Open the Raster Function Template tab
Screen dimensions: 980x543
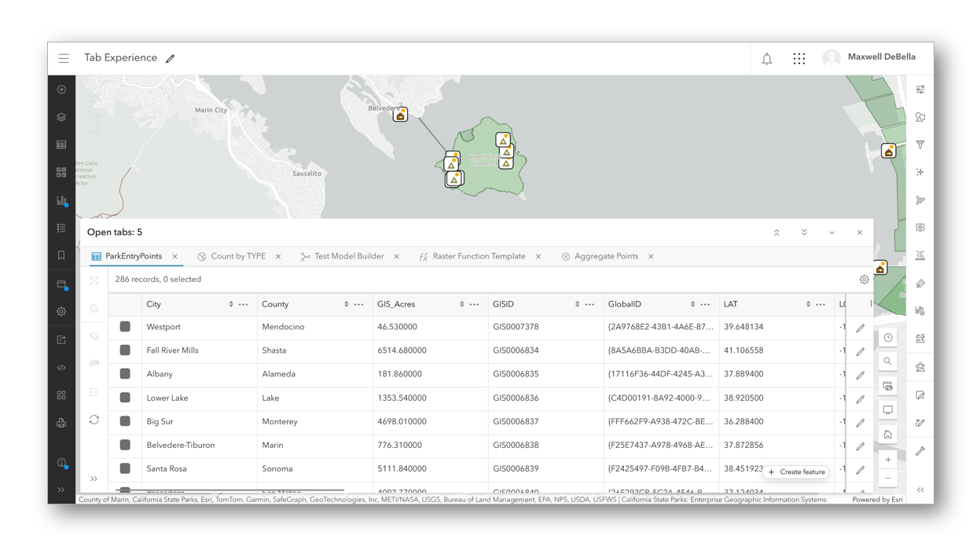pos(478,255)
